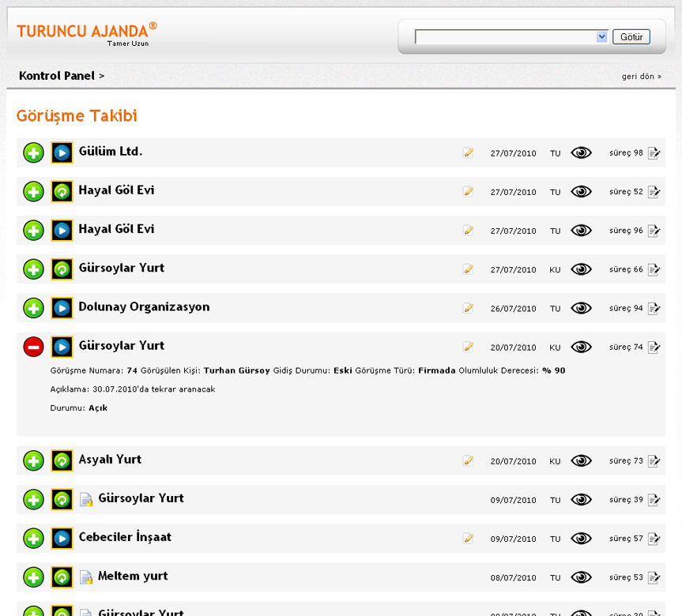
Task: Click the blue play icon beside Cebeciler İnşaat
Action: [62, 539]
